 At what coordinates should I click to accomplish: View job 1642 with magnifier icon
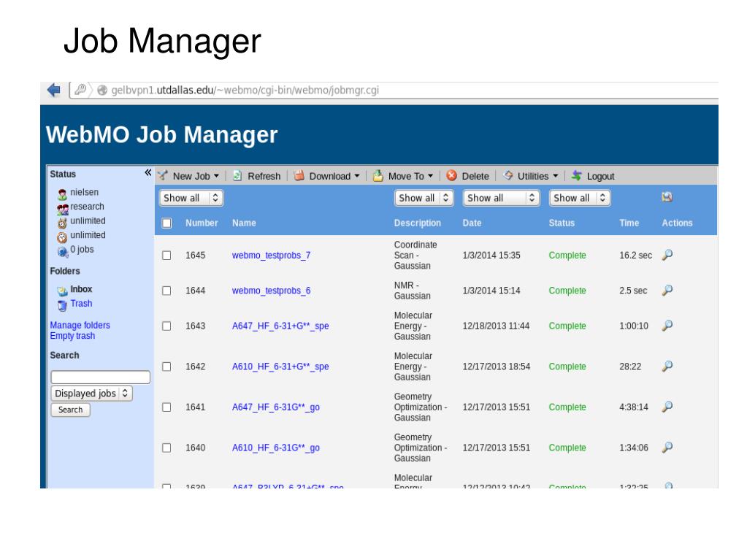pos(667,366)
